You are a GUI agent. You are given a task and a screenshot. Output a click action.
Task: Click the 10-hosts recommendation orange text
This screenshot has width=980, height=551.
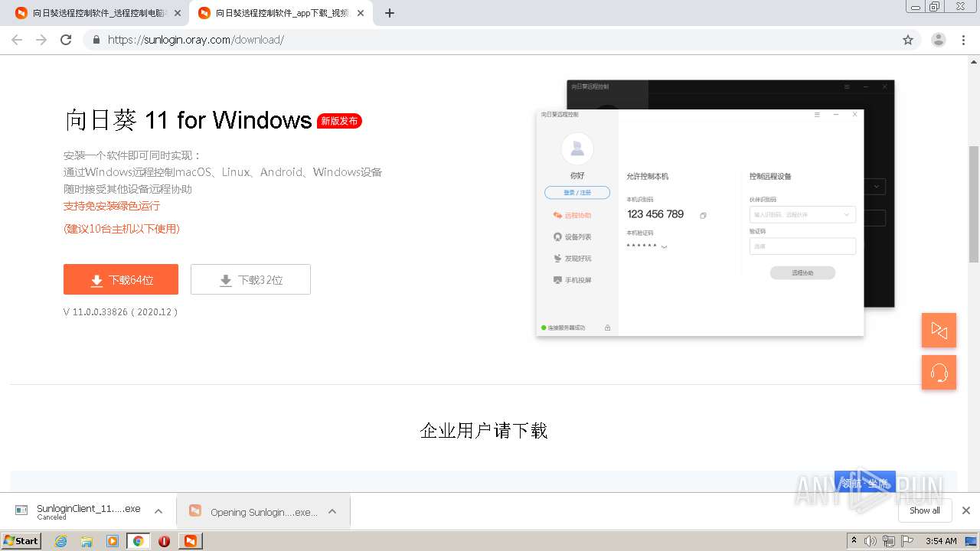coord(122,229)
